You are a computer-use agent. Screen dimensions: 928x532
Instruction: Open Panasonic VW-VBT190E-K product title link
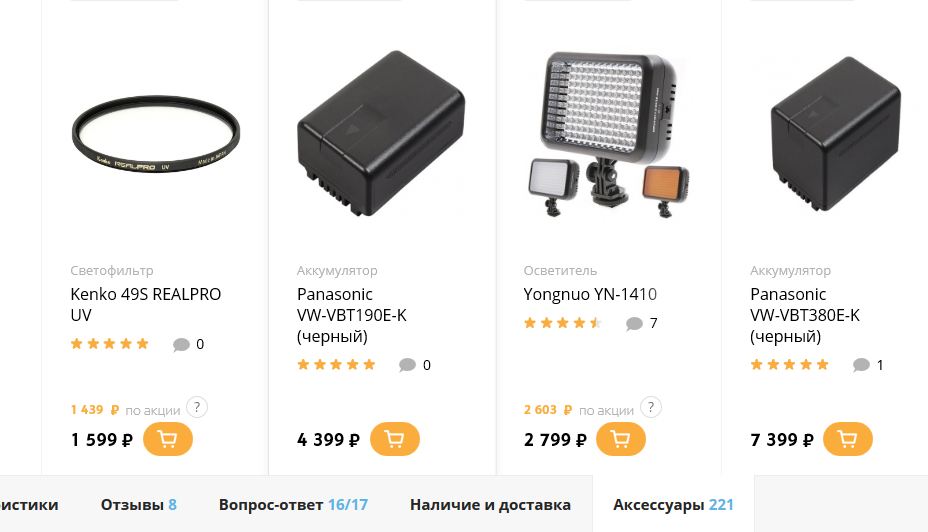coord(352,315)
